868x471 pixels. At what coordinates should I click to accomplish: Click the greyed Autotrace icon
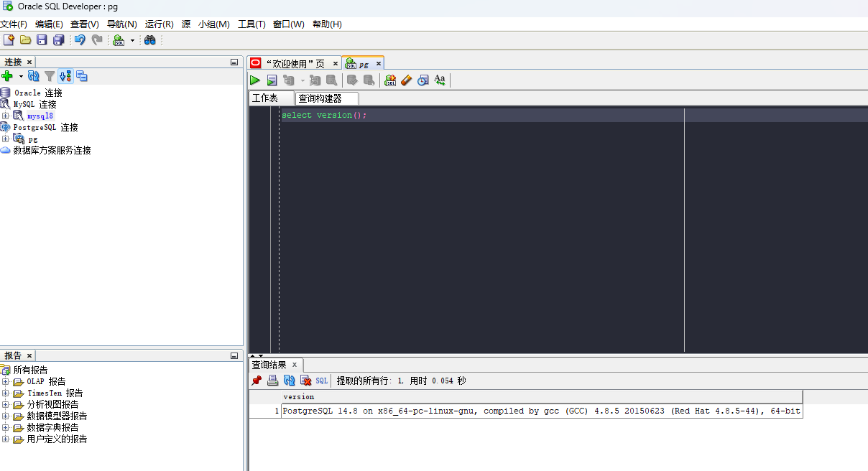(x=315, y=80)
